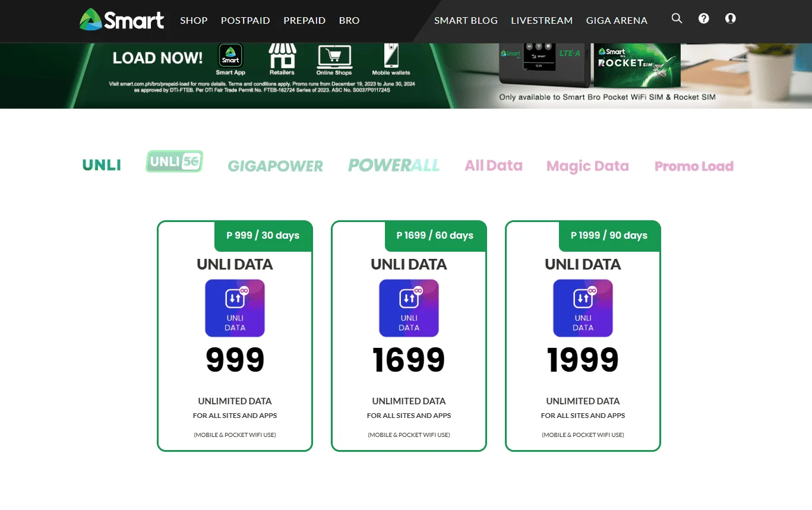Open GIGA ARENA link
Screen dimensions: 812x510
pyautogui.click(x=617, y=20)
